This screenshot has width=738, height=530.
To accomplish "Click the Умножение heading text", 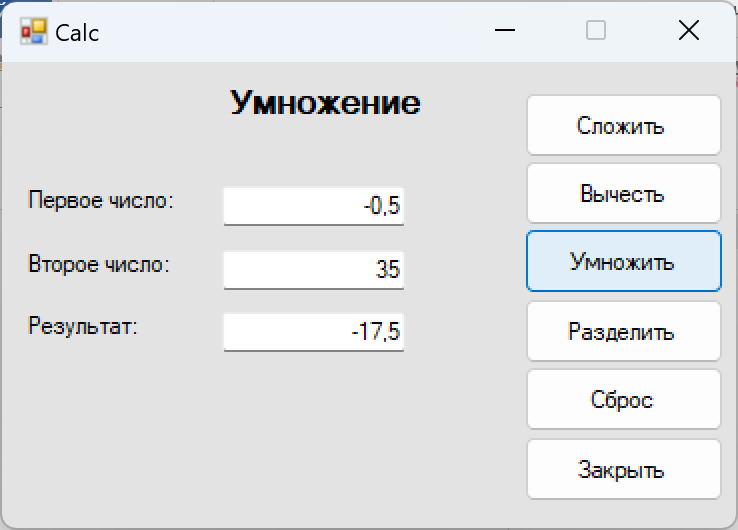I will pos(325,103).
